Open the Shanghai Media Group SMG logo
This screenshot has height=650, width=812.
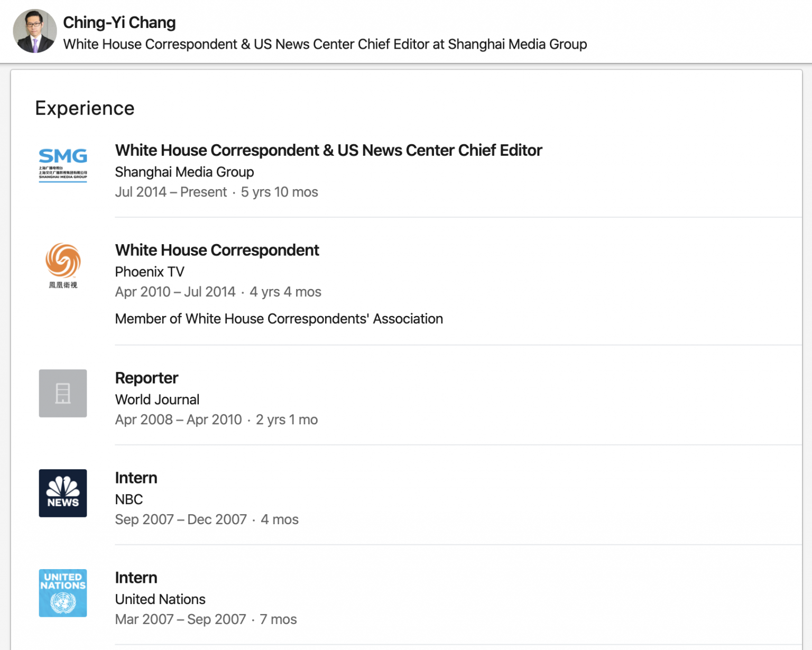coord(63,164)
